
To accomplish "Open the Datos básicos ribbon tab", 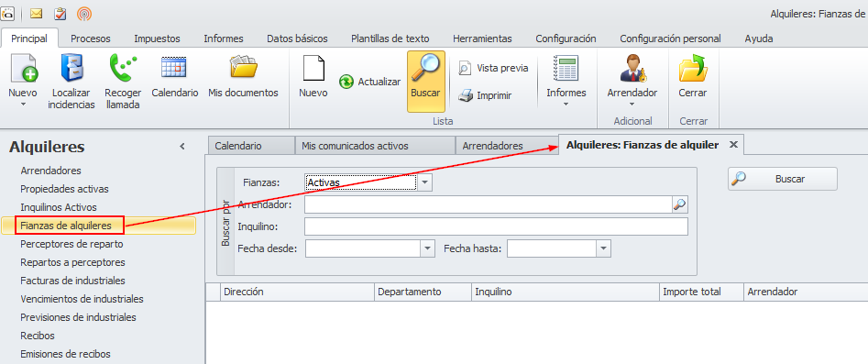I will point(297,39).
